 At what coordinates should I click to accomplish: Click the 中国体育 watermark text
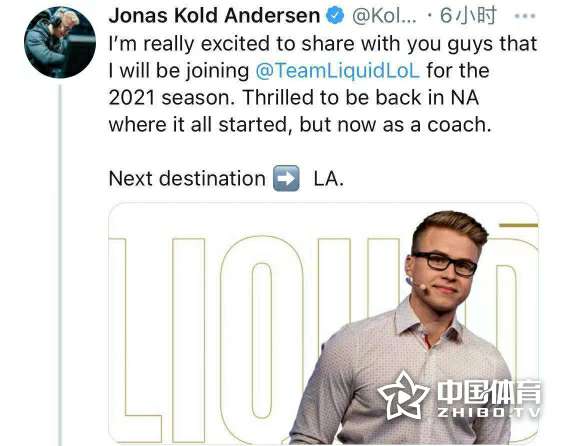[489, 392]
